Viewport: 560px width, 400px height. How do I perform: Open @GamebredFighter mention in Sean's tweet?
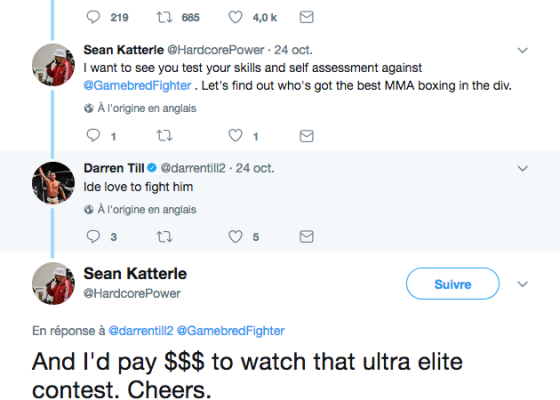point(137,86)
